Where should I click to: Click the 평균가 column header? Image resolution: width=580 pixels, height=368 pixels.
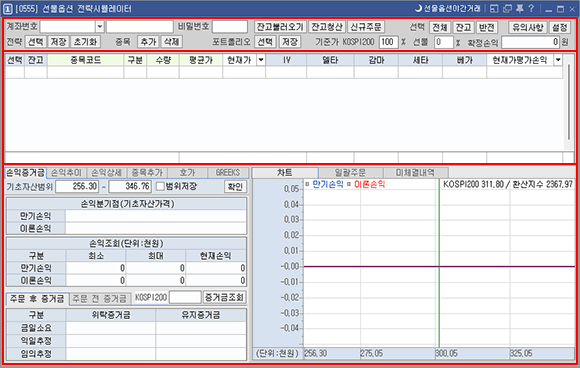tap(201, 60)
